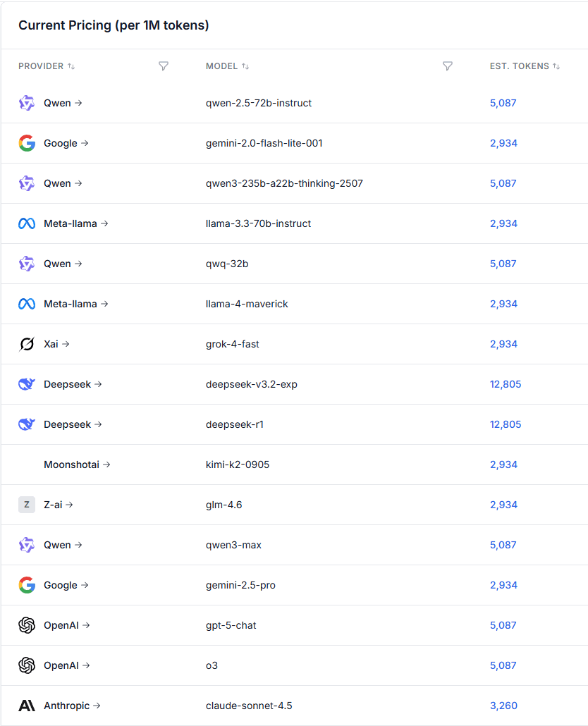The width and height of the screenshot is (588, 726).
Task: Select model name gemini-2.0-flash-lite-001
Action: pos(264,143)
